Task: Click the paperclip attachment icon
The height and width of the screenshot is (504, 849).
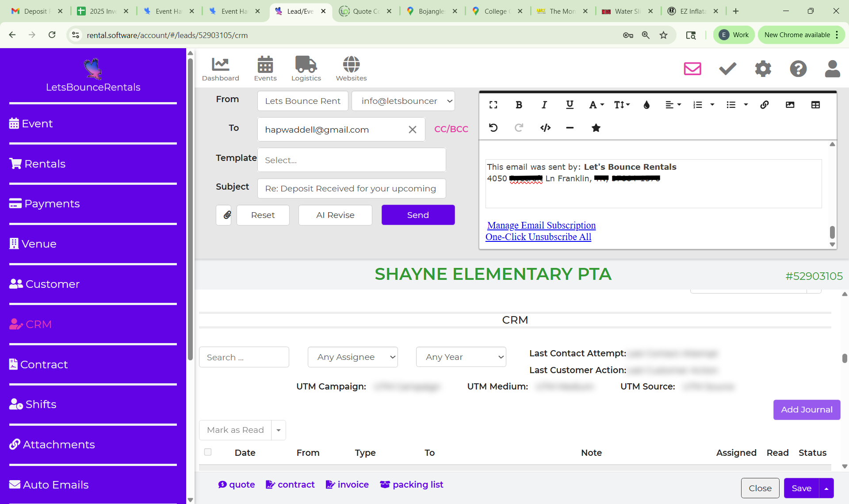Action: (227, 215)
